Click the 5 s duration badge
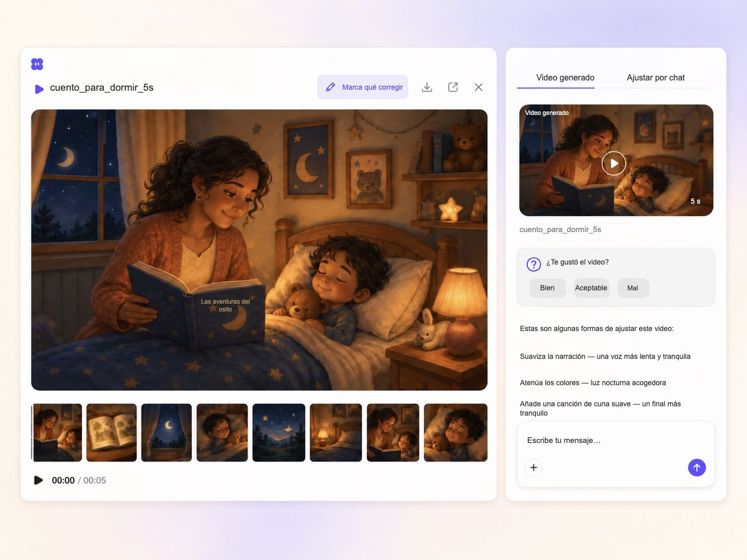Viewport: 747px width, 560px height. [x=695, y=201]
